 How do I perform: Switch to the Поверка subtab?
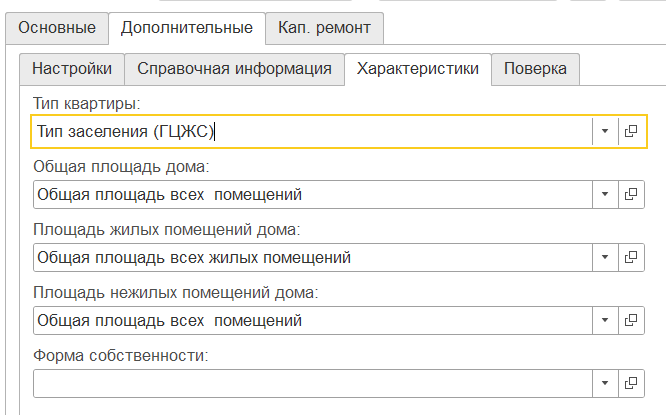click(535, 69)
